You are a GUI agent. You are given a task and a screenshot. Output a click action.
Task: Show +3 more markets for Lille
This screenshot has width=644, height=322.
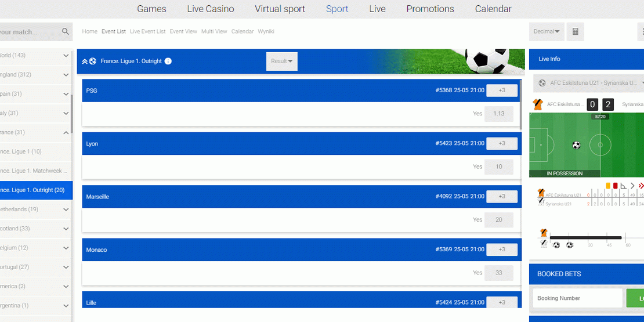pos(502,302)
